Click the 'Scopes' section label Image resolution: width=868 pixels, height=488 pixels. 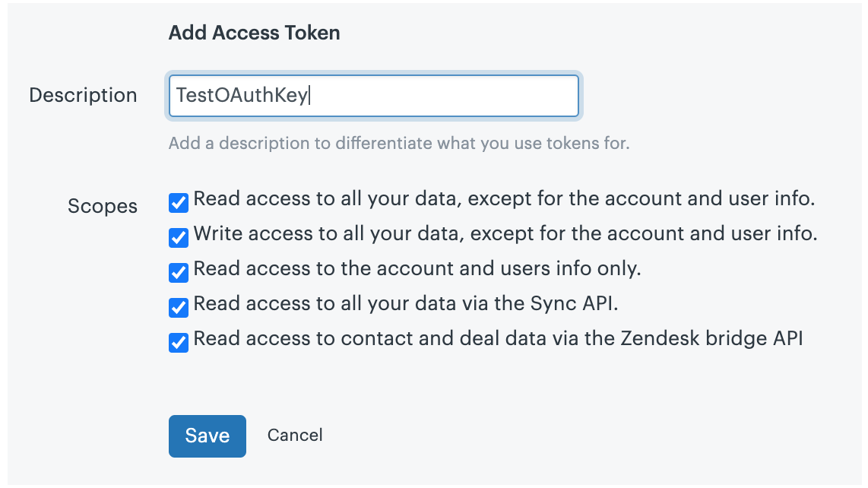coord(103,206)
